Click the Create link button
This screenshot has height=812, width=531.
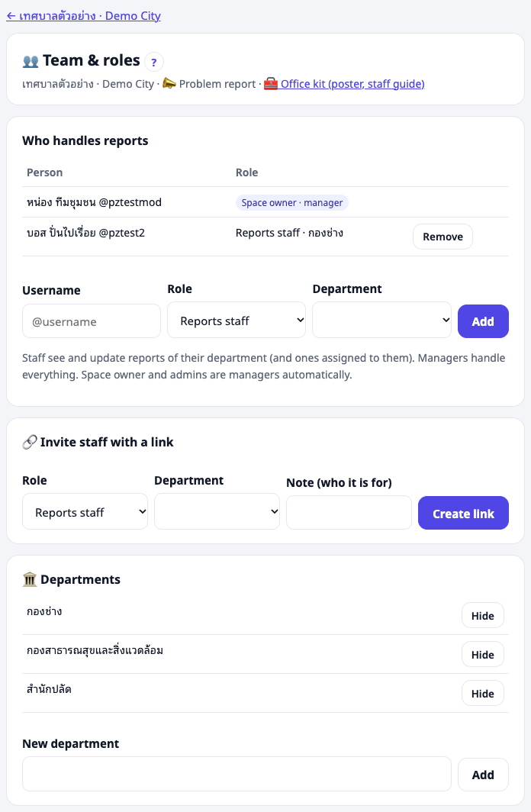click(x=463, y=513)
